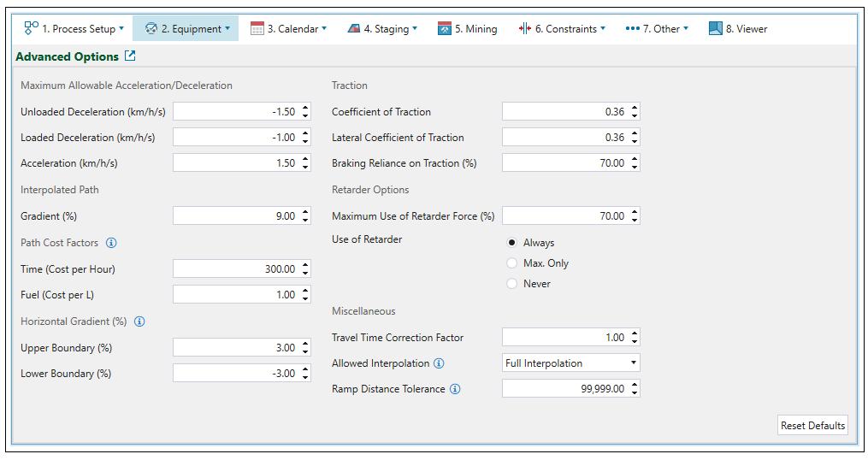This screenshot has height=460, width=868.
Task: Click the Reset Defaults button
Action: (x=812, y=425)
